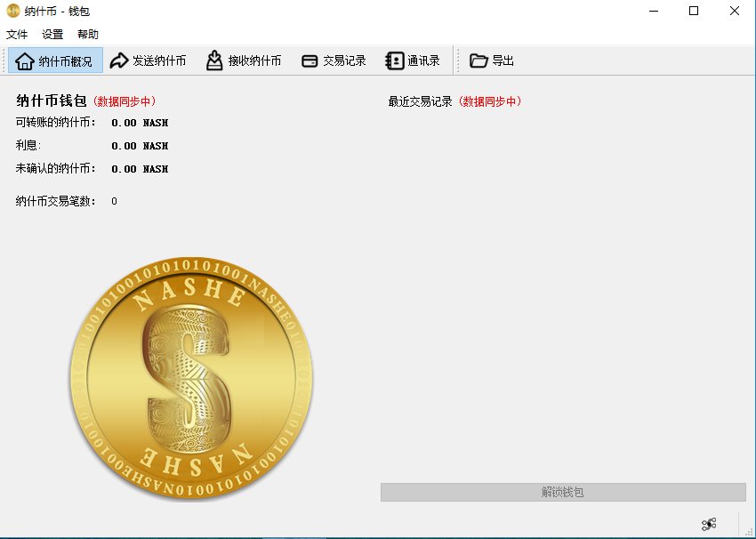756x539 pixels.
Task: Click the 最近交易记录 heading
Action: 420,101
